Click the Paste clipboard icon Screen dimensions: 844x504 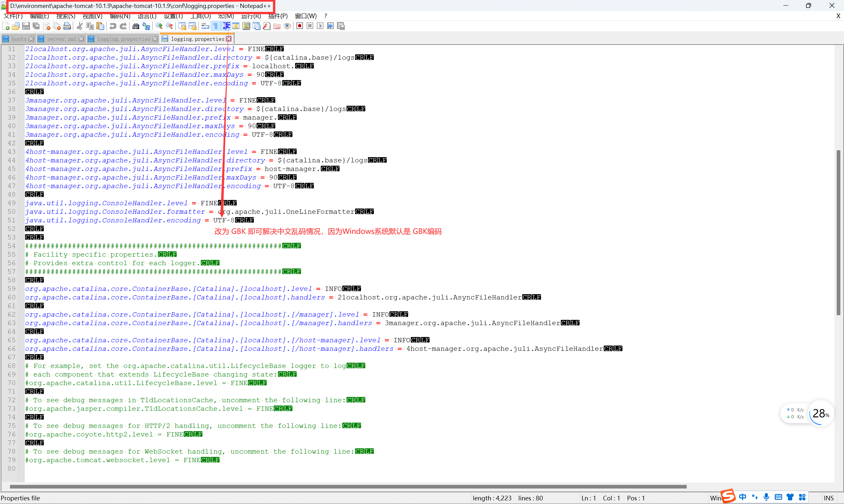click(x=100, y=26)
